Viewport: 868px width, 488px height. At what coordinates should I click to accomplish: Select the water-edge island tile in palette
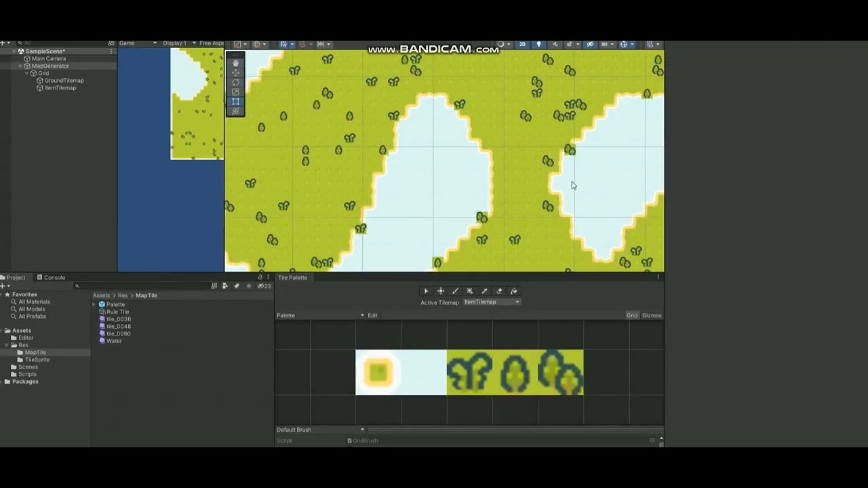378,372
